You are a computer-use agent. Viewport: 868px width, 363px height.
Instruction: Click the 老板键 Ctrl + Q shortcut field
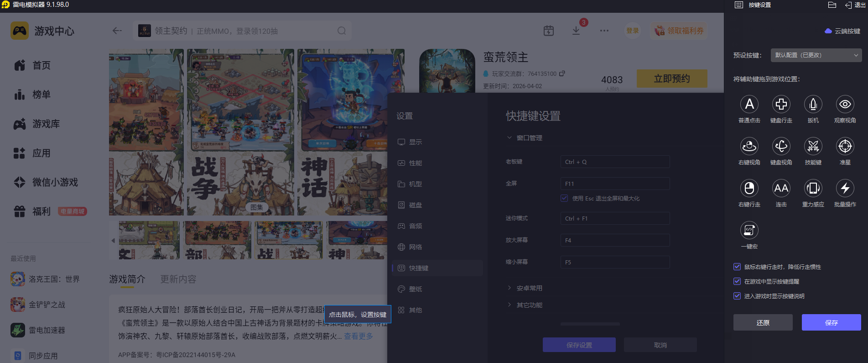click(615, 162)
